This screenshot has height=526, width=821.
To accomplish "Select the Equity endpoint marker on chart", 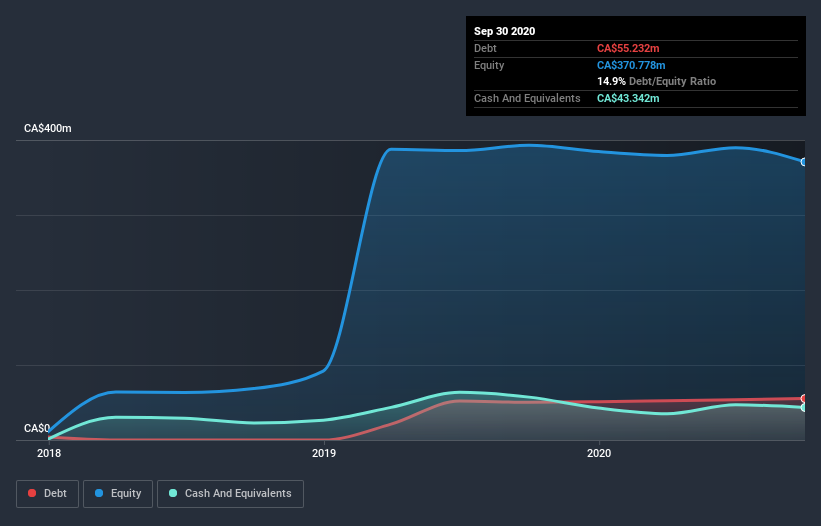I will point(804,162).
